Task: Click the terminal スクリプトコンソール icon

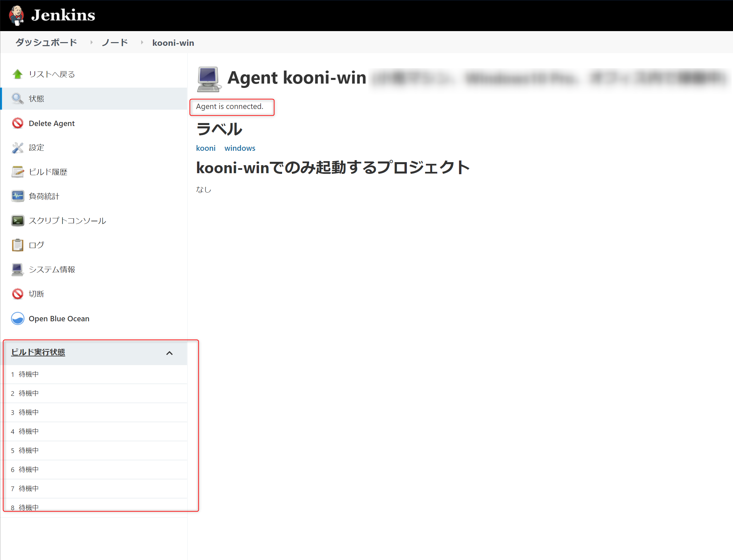Action: pos(17,221)
